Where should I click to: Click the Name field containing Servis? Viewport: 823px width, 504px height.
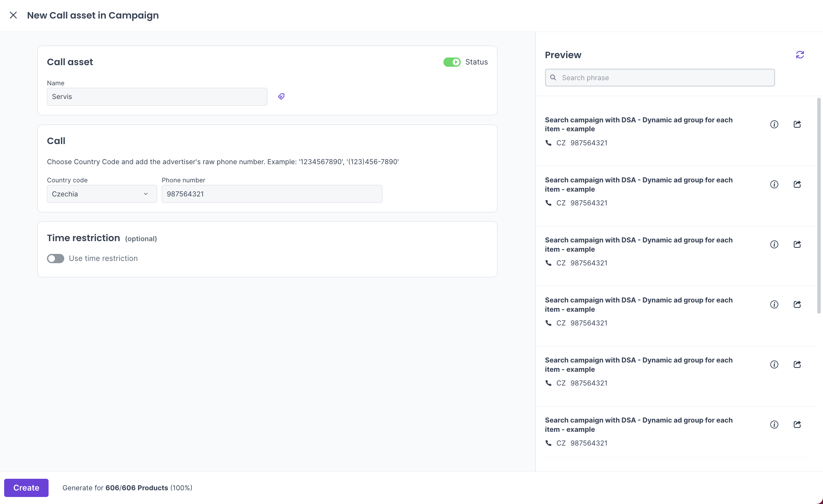157,97
